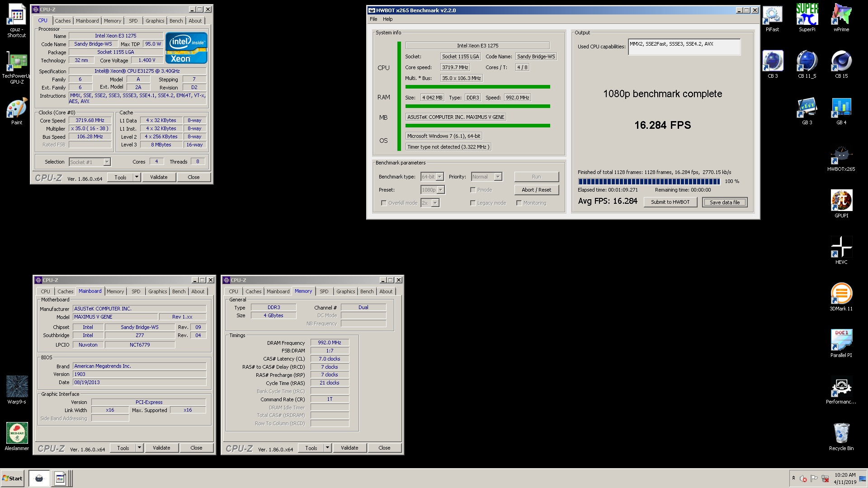The image size is (868, 488).
Task: Click Validate in the top CPU-Z window
Action: click(x=159, y=177)
